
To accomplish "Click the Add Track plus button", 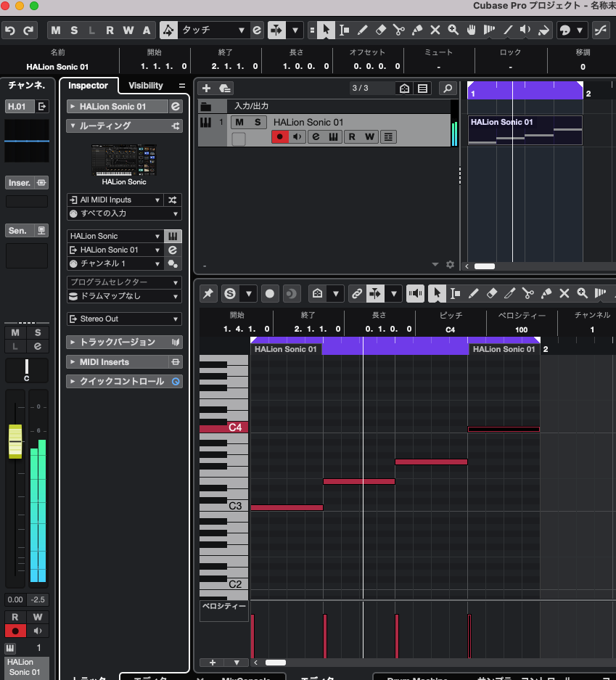I will pos(206,89).
